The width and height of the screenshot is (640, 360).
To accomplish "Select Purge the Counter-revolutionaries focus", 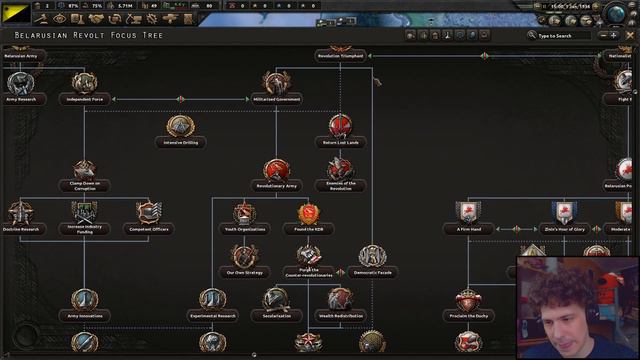I will click(x=309, y=262).
